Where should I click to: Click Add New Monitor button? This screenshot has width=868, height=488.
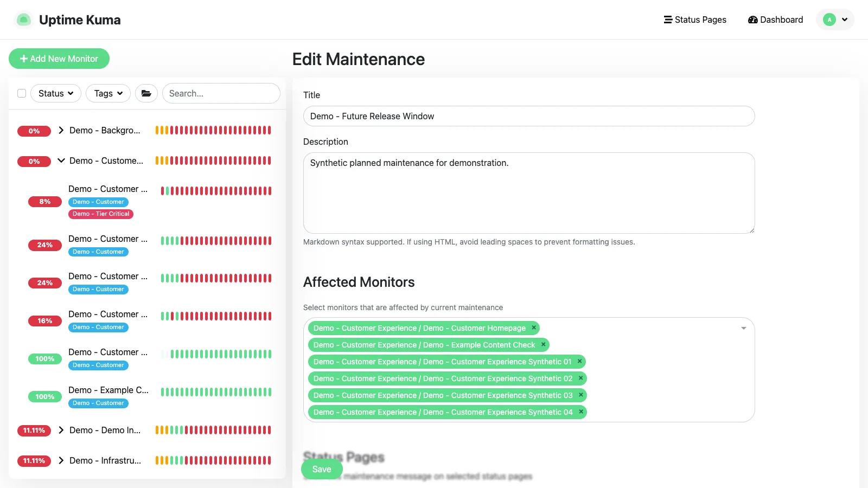tap(59, 59)
